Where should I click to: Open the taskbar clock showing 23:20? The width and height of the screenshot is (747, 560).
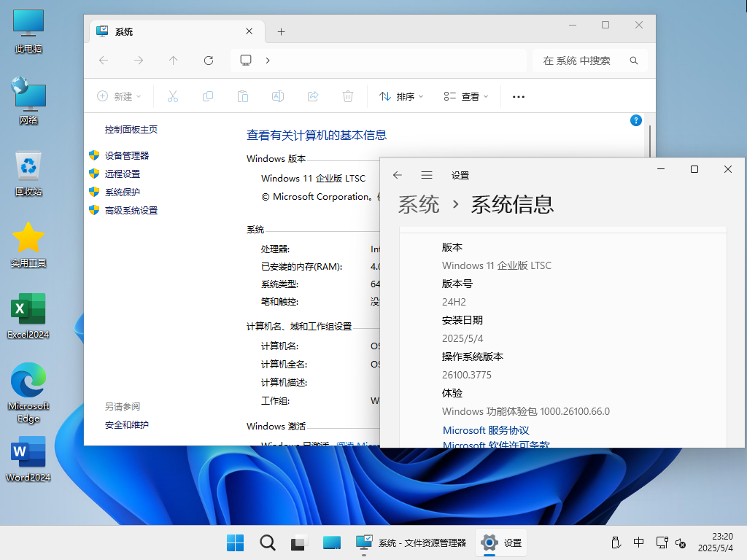(716, 542)
